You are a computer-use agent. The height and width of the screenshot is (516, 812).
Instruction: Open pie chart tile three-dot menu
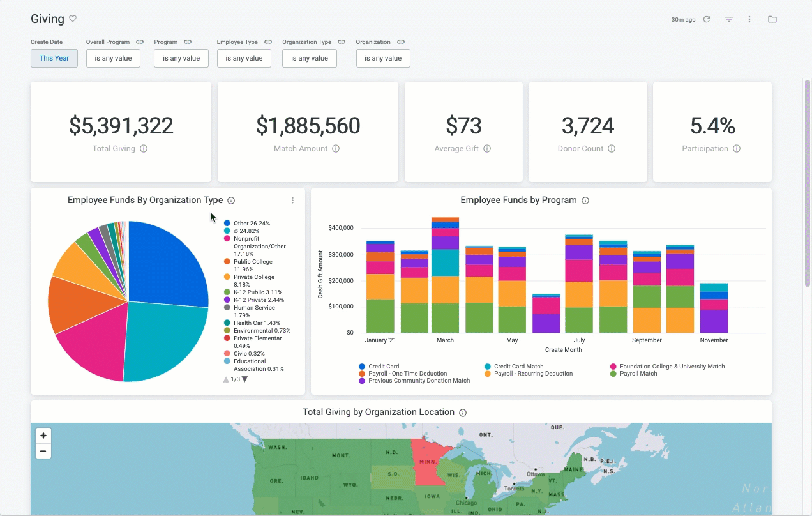293,201
